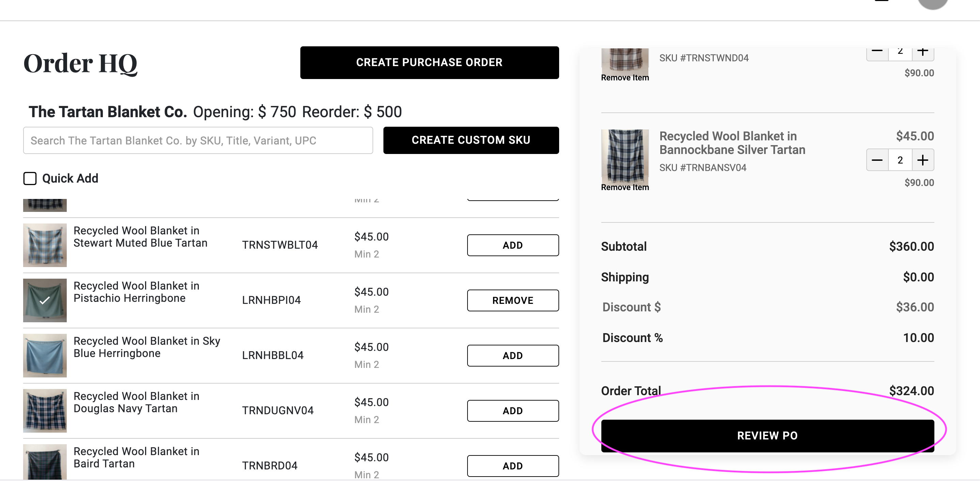
Task: Focus the Tartan Blanket Co. search field
Action: pyautogui.click(x=198, y=140)
